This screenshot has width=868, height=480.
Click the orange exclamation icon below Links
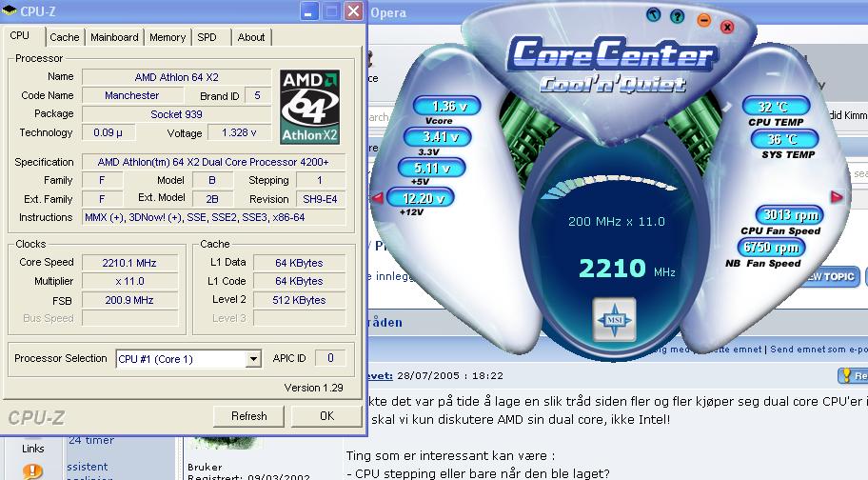click(x=32, y=470)
